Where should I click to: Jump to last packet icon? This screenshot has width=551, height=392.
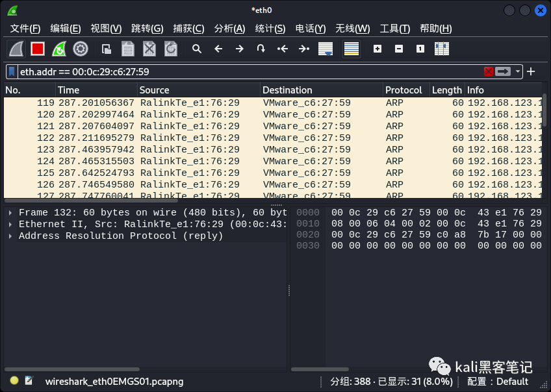[304, 49]
